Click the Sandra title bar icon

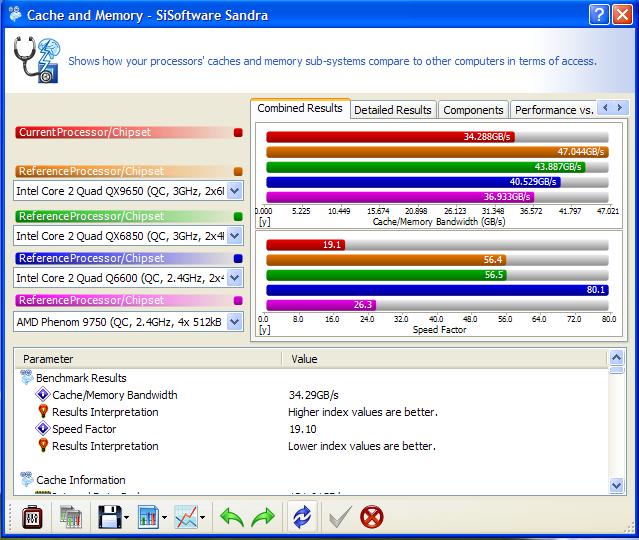click(15, 15)
